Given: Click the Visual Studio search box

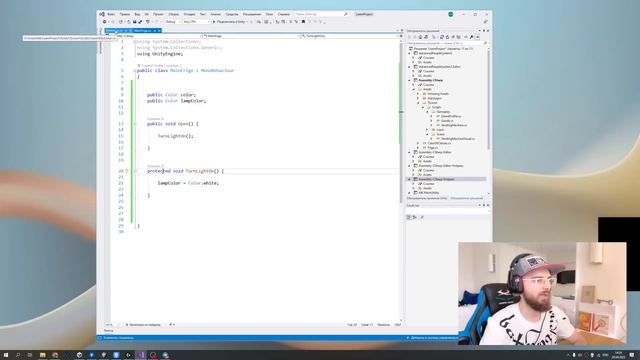Looking at the screenshot, I should (321, 14).
